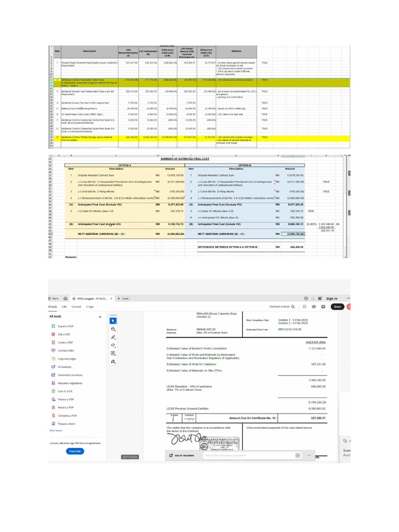The width and height of the screenshot is (399, 532).
Task: Close the All tools panel
Action: tap(100, 316)
